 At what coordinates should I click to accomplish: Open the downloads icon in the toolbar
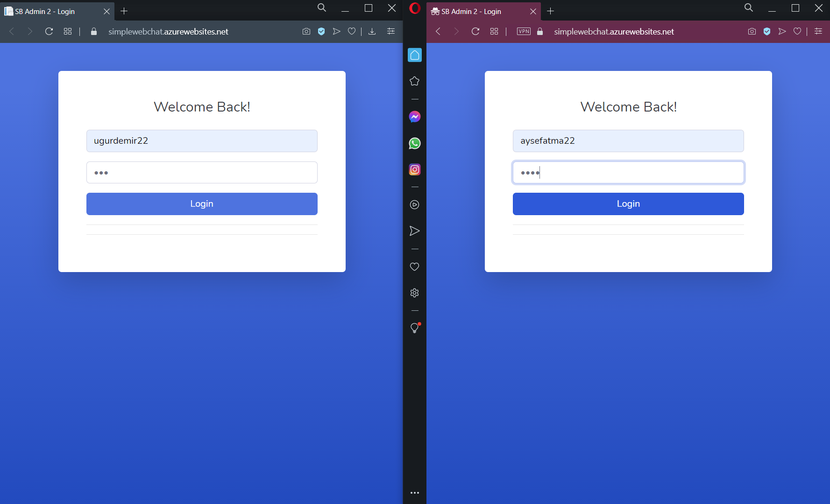372,31
